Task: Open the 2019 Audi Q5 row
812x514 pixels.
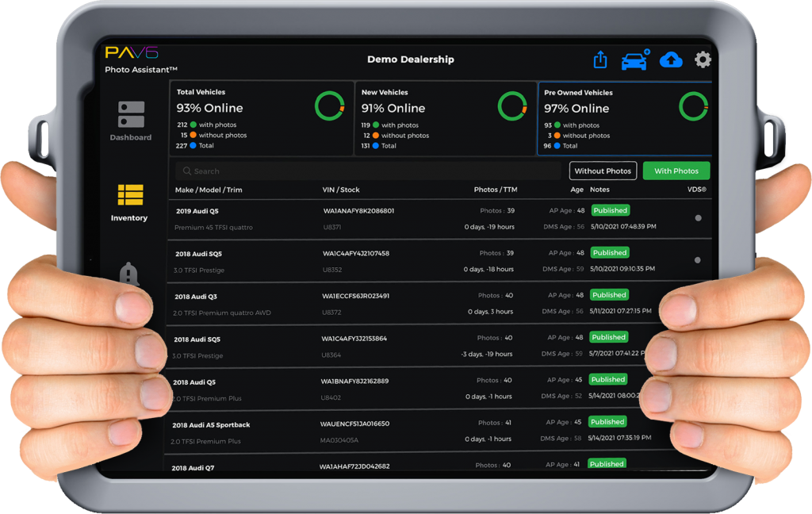Action: coord(440,219)
